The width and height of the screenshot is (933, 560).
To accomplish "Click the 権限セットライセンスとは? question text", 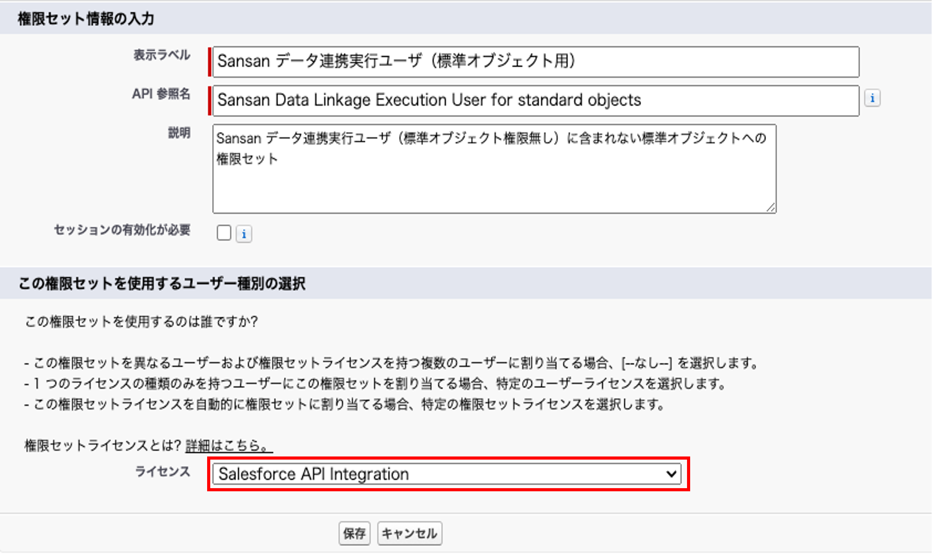I will click(103, 445).
